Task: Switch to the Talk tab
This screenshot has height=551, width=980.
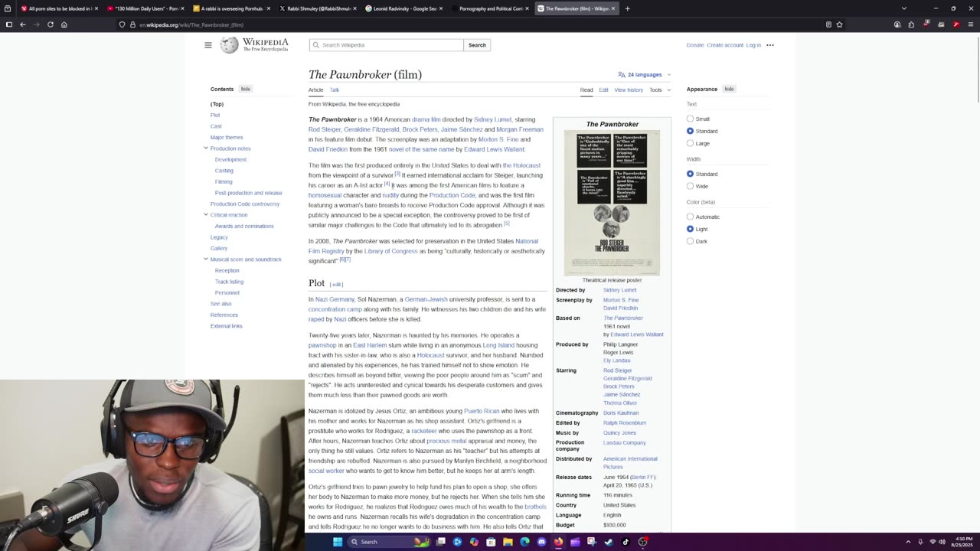Action: point(335,90)
